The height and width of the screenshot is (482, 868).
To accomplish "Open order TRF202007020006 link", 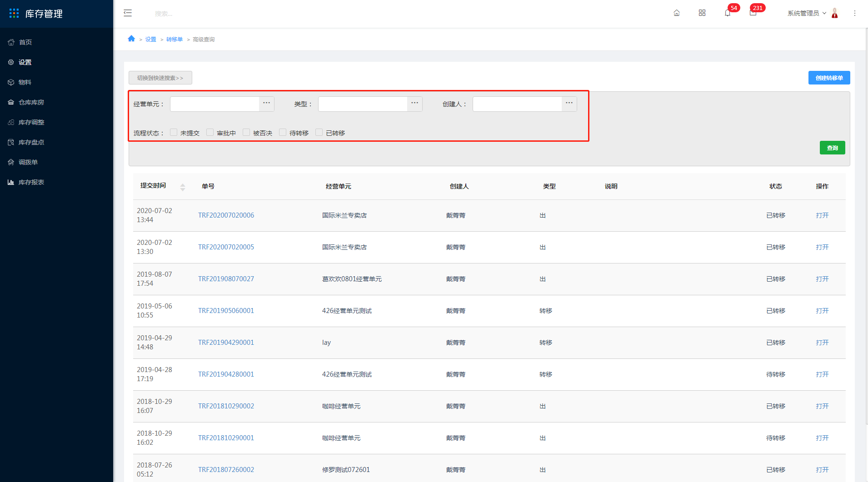I will pyautogui.click(x=226, y=215).
